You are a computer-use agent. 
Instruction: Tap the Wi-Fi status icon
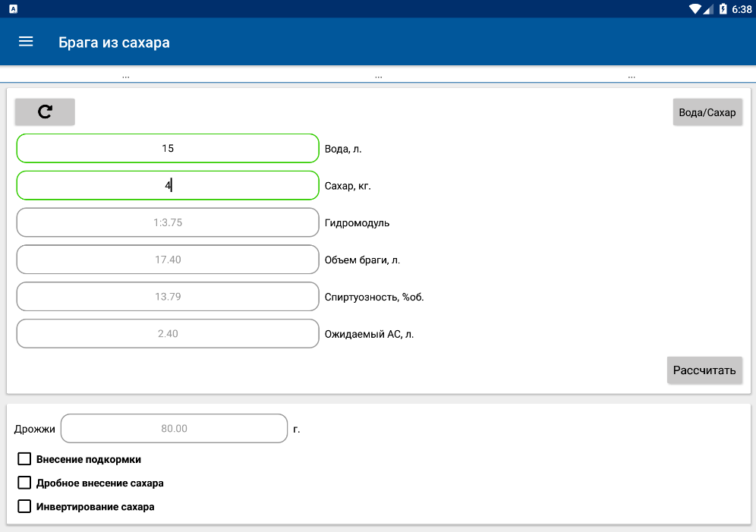[x=695, y=8]
